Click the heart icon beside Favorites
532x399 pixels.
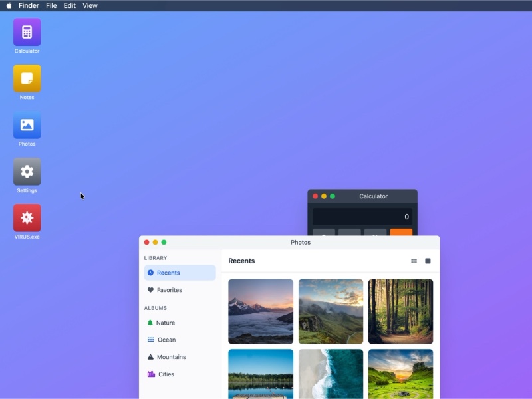[151, 290]
